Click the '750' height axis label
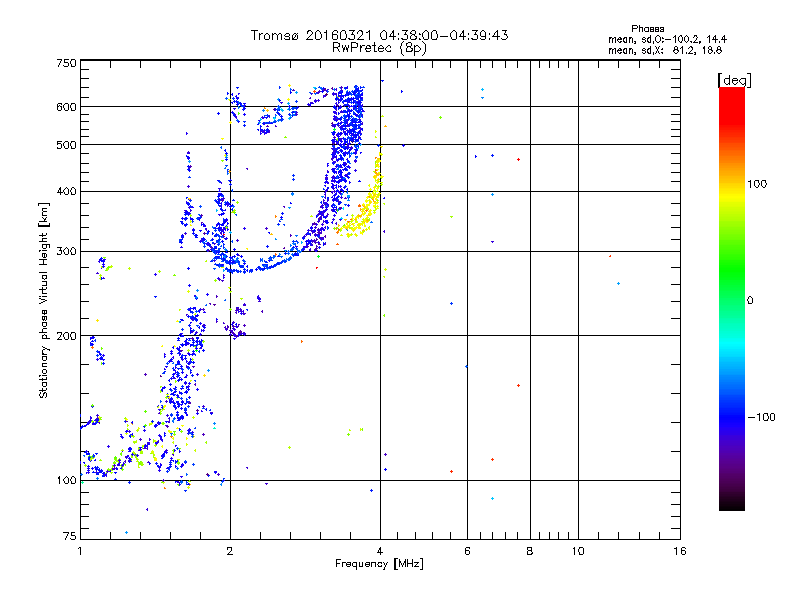Image resolution: width=800 pixels, height=600 pixels. pos(66,63)
